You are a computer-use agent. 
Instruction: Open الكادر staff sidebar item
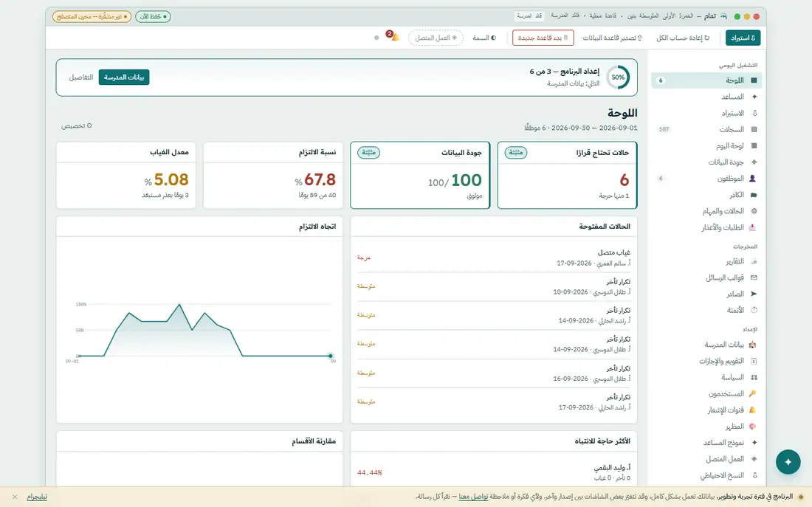706,195
